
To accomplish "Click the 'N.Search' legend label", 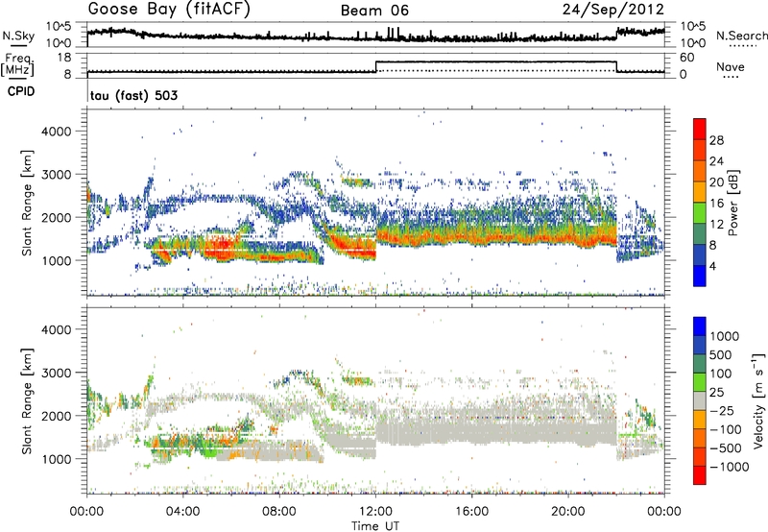I will (x=741, y=36).
